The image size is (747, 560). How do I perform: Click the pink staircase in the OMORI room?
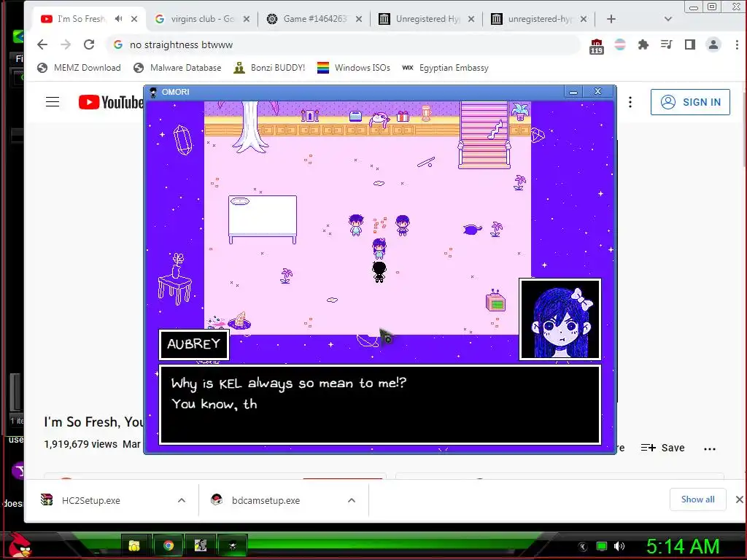[x=484, y=135]
